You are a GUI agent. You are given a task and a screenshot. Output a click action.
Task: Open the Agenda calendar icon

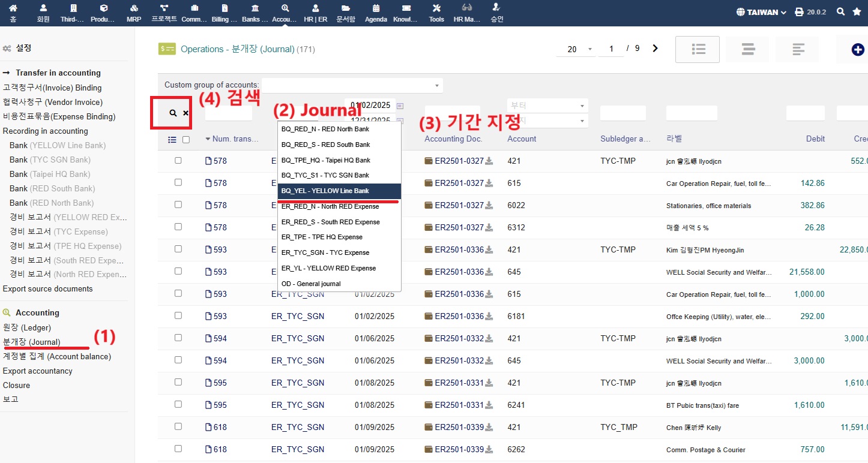376,13
